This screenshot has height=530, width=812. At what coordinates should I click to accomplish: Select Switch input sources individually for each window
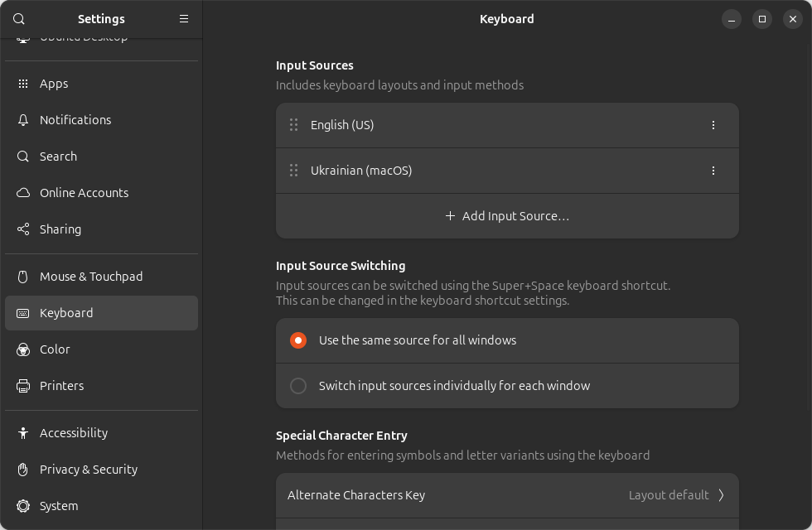(x=298, y=386)
